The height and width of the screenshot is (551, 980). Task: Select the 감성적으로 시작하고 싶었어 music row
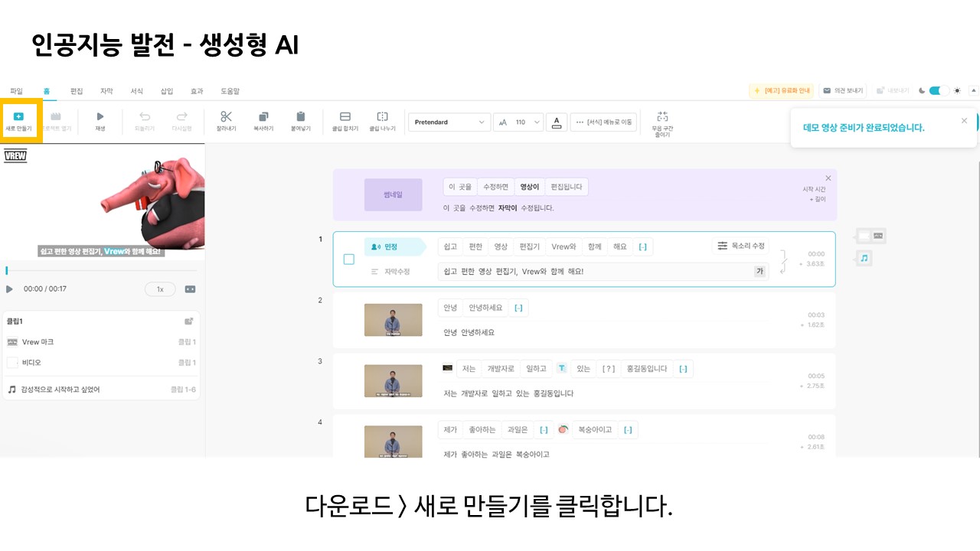(102, 390)
